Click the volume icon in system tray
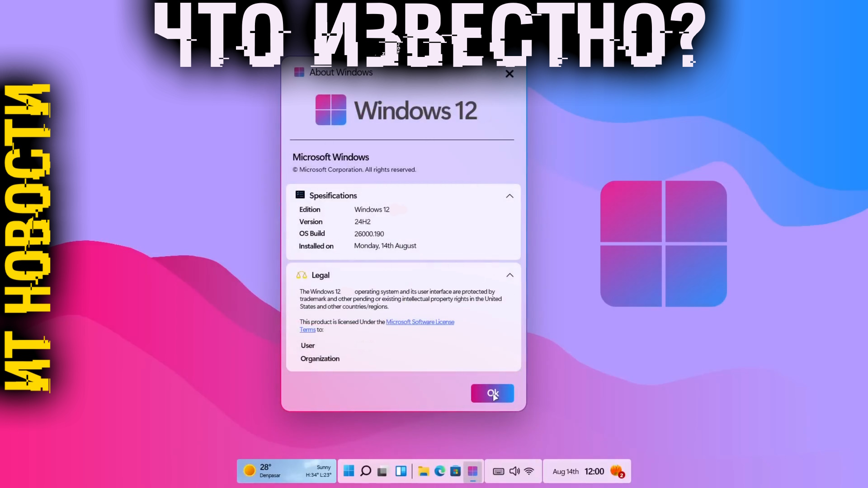 [514, 471]
